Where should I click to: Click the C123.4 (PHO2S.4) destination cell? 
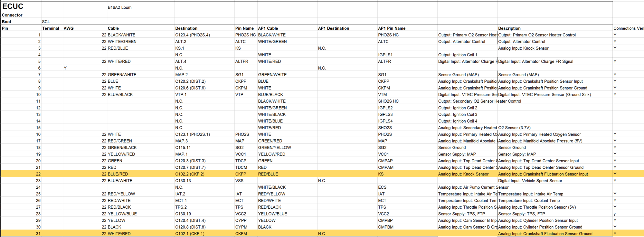click(x=193, y=35)
